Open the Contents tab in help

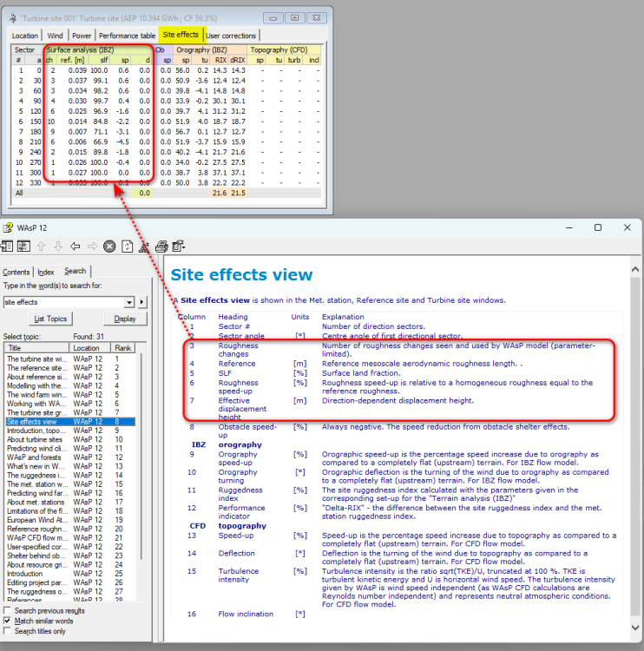pos(16,272)
